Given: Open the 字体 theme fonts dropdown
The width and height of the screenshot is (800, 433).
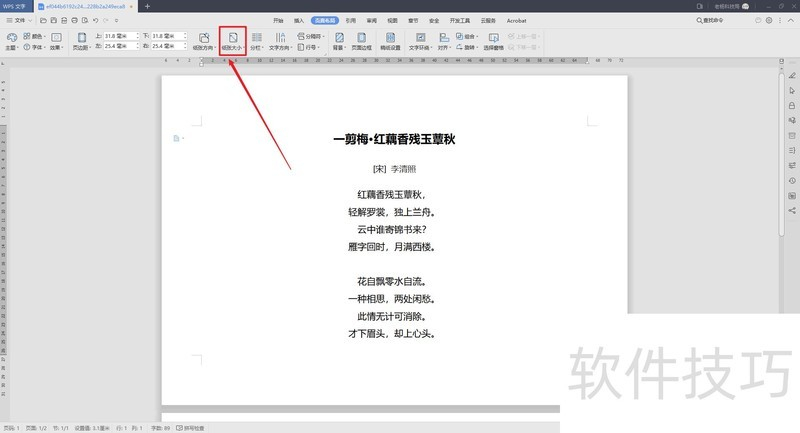Looking at the screenshot, I should [34, 47].
